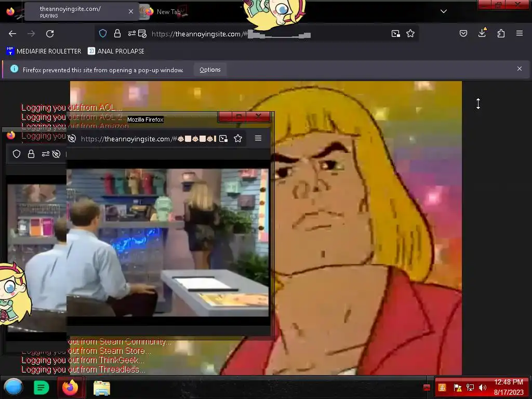This screenshot has width=532, height=399.
Task: Click the popup window address bar URL
Action: coord(148,139)
